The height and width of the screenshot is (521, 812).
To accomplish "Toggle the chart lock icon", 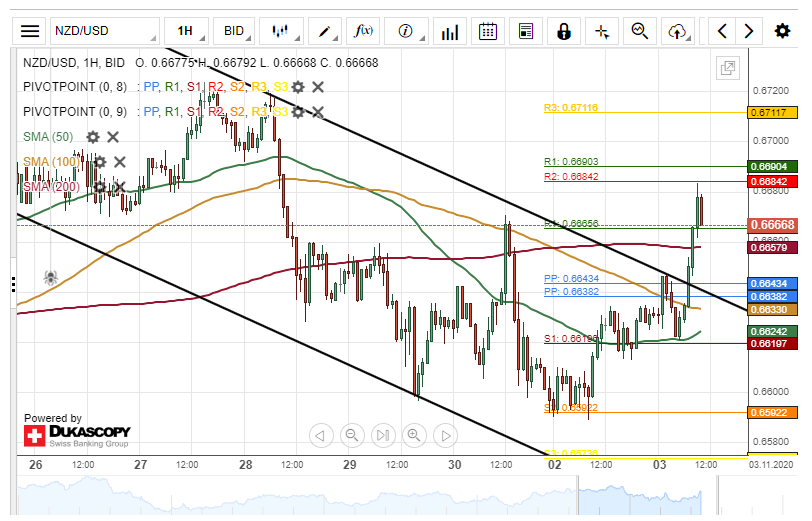I will 564,31.
